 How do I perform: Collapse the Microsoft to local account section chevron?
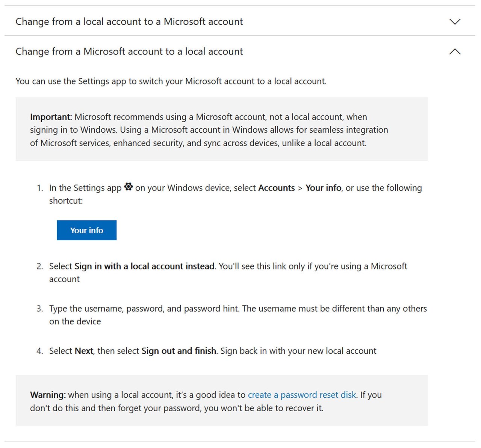pyautogui.click(x=455, y=51)
